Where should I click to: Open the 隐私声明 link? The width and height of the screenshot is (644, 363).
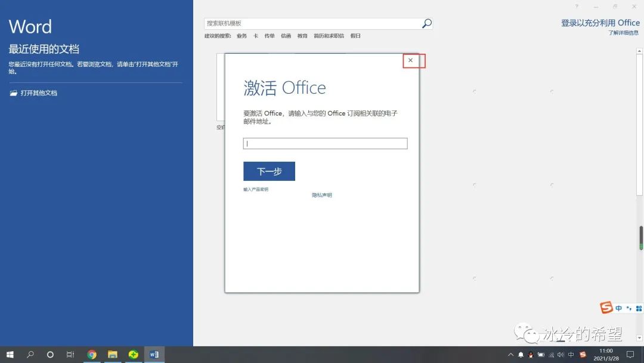(321, 195)
